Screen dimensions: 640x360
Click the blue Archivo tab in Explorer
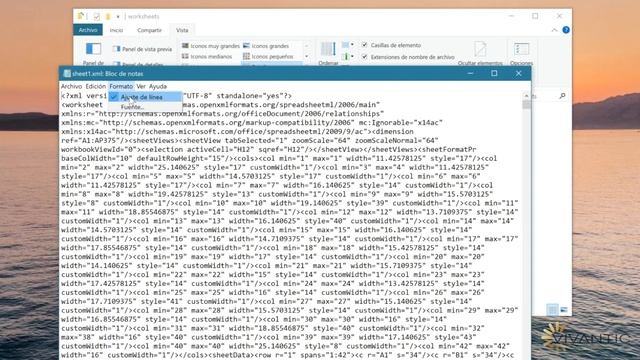coord(88,30)
